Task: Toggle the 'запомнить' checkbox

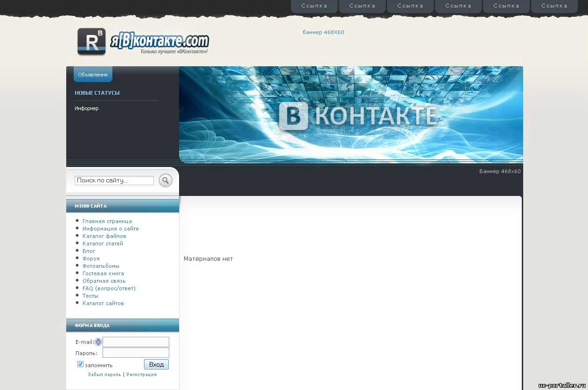Action: [x=80, y=364]
